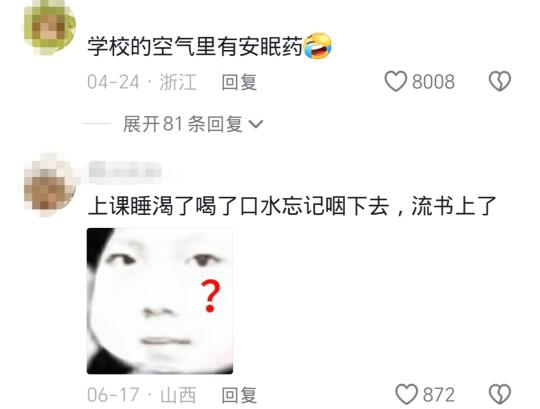This screenshot has height=409, width=540.
Task: Expand 展开81条回复 replies
Action: tap(193, 124)
